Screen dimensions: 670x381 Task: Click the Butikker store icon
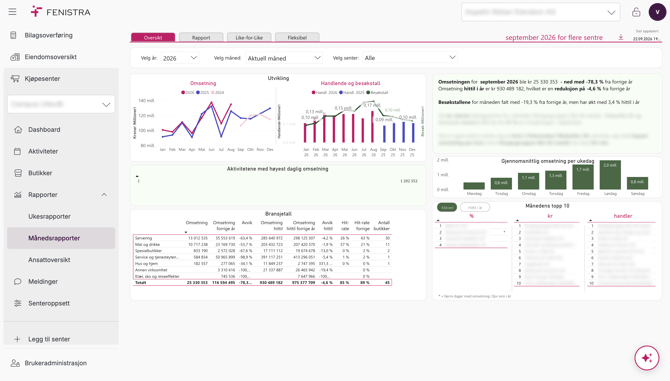tap(18, 173)
